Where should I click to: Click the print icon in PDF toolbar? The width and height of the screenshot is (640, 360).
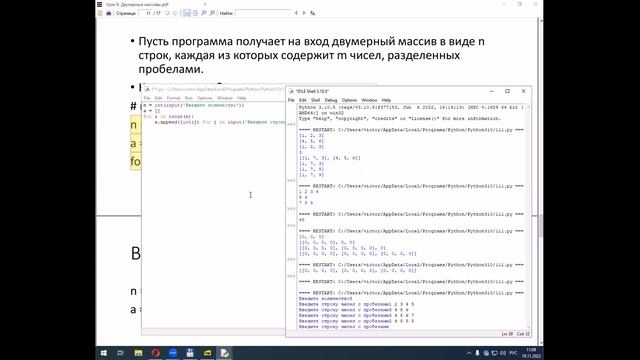(x=109, y=13)
